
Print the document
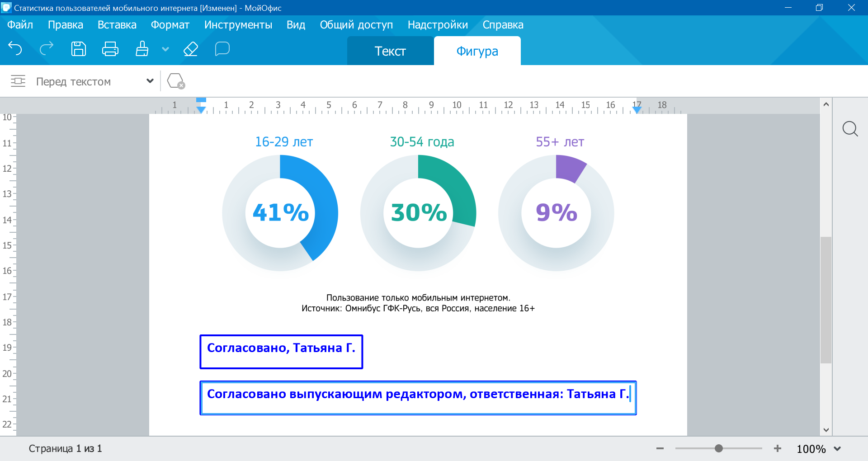(x=110, y=49)
